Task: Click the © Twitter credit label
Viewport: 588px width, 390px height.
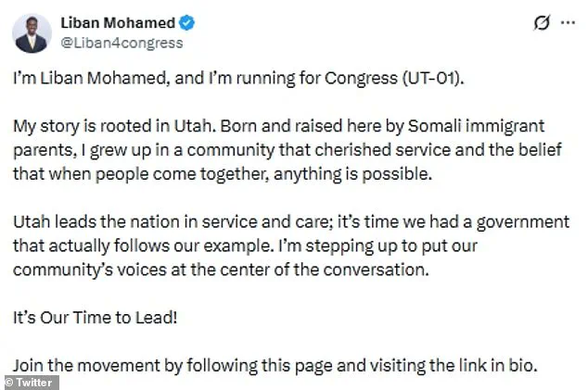Action: (x=32, y=381)
